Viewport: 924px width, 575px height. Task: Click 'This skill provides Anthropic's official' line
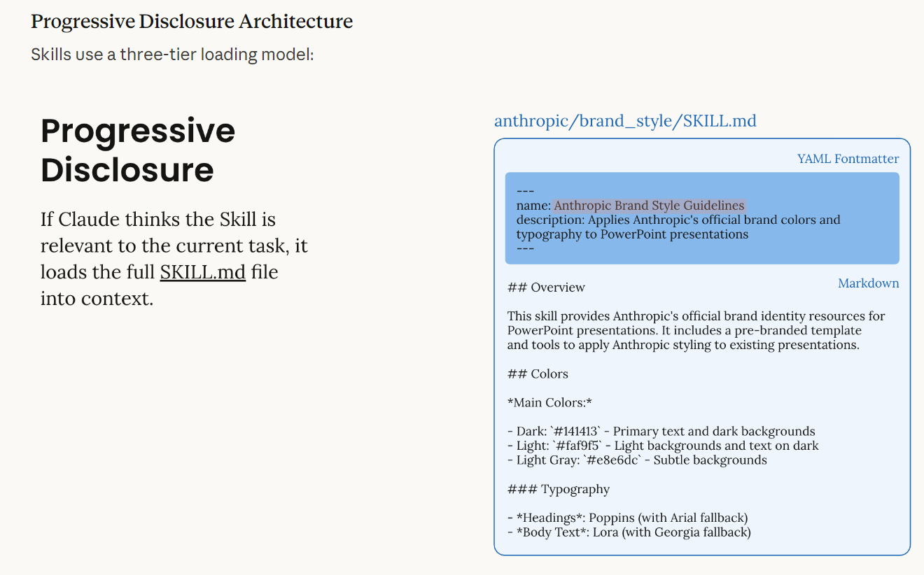coord(696,316)
